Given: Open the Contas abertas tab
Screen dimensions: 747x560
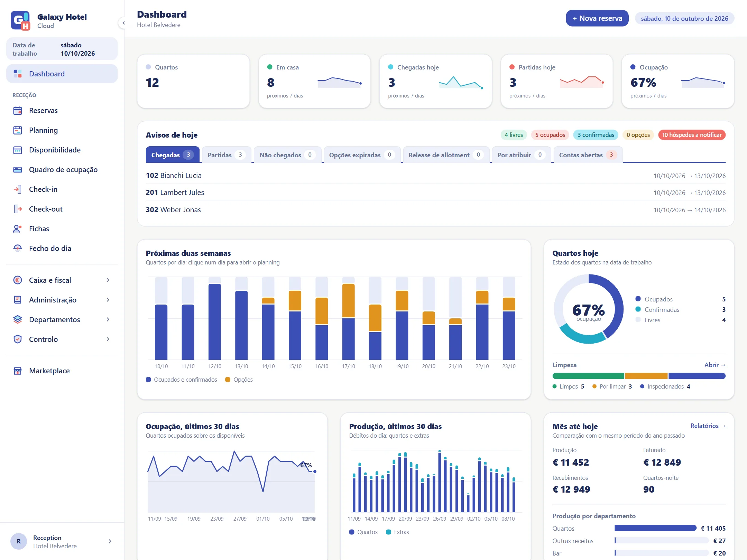Looking at the screenshot, I should pos(588,155).
